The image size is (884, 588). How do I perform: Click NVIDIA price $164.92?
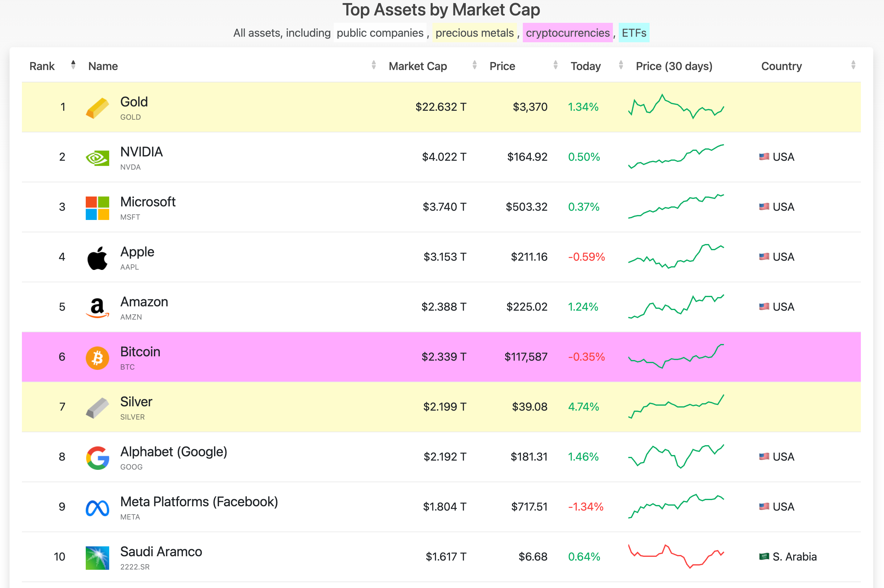click(527, 157)
